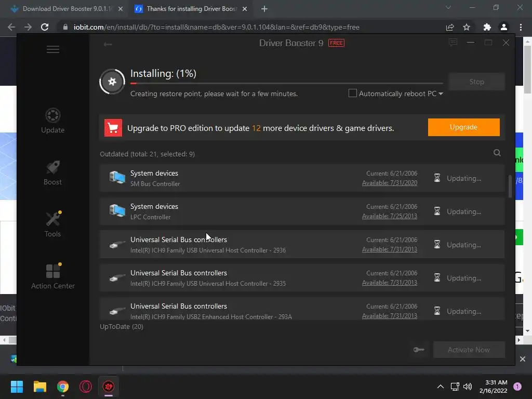The image size is (532, 399).
Task: Open the Driver Booster hamburger menu
Action: click(53, 49)
